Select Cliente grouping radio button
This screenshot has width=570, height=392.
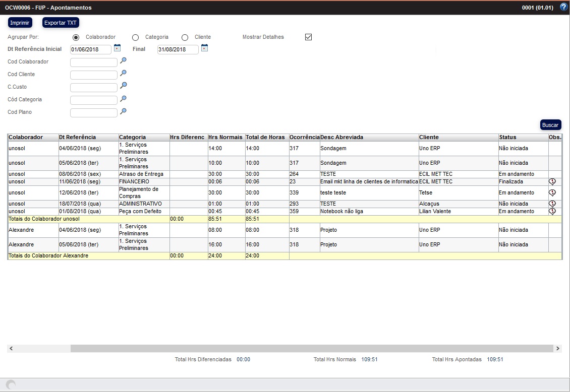[185, 37]
